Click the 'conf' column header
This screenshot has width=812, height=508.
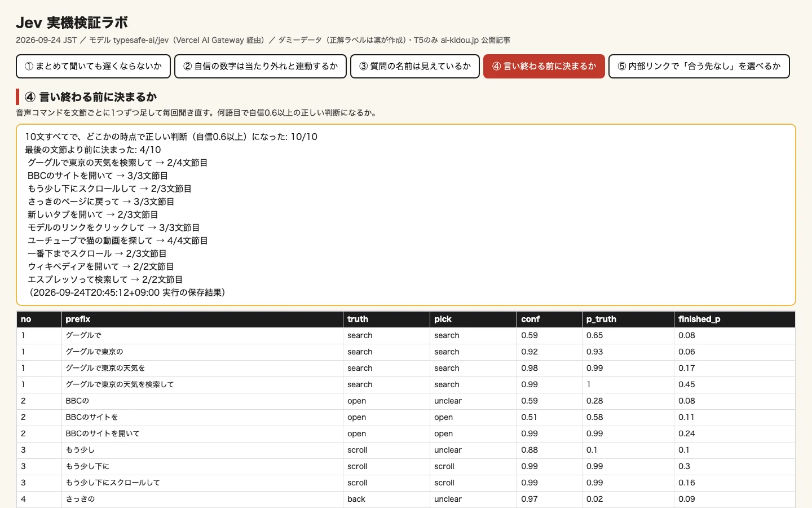[x=549, y=319]
